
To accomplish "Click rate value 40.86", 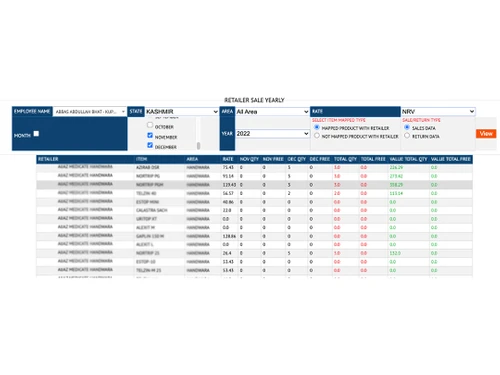I will [228, 202].
